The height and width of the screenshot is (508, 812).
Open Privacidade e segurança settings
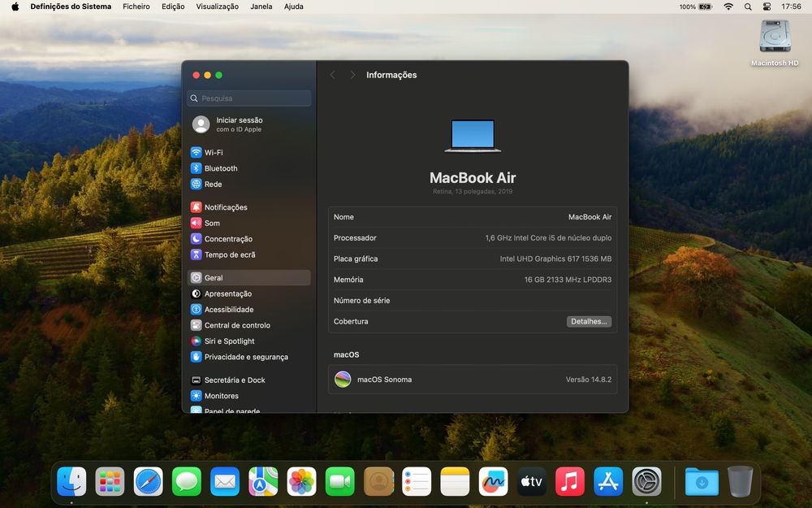[249, 357]
